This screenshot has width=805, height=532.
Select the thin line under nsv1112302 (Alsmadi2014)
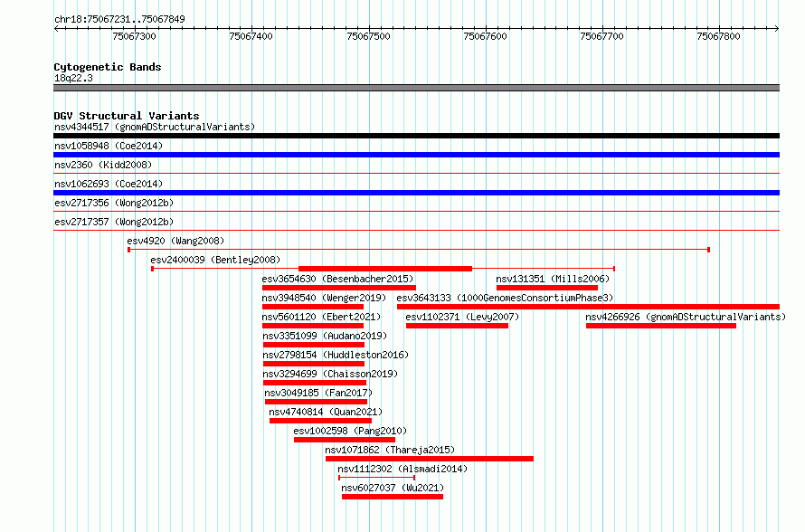[377, 478]
